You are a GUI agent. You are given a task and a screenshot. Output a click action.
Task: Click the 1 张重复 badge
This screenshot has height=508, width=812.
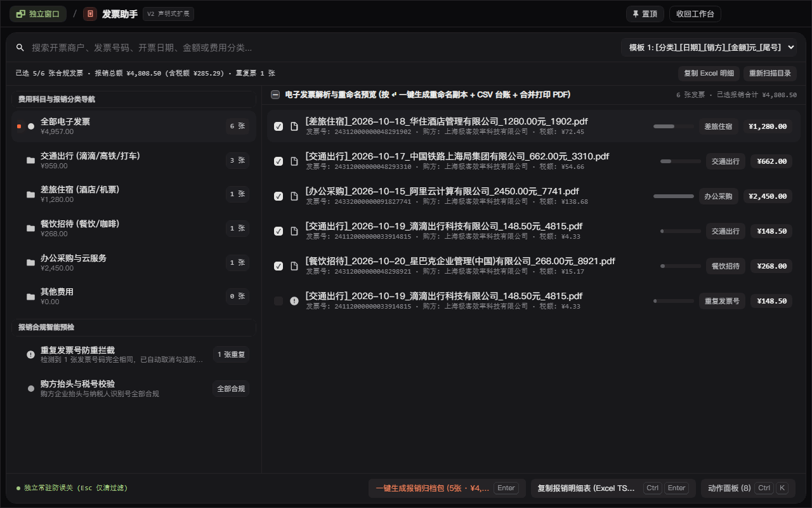coord(231,354)
